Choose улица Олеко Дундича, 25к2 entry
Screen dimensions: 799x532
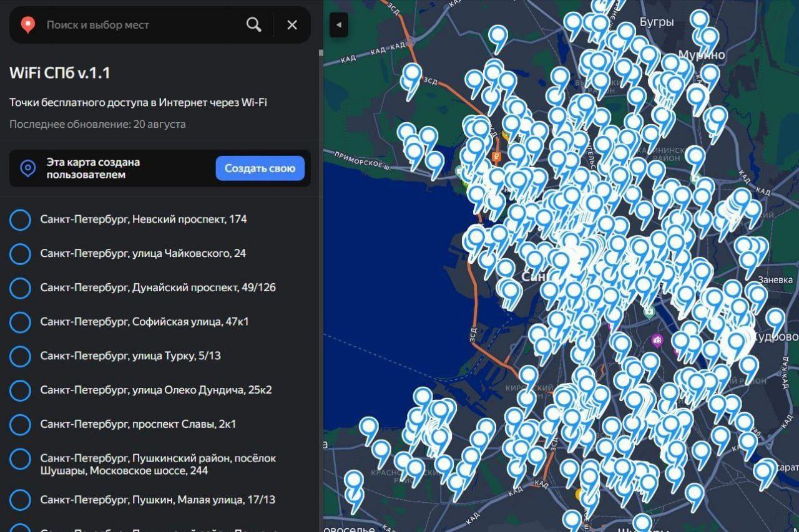pyautogui.click(x=156, y=390)
